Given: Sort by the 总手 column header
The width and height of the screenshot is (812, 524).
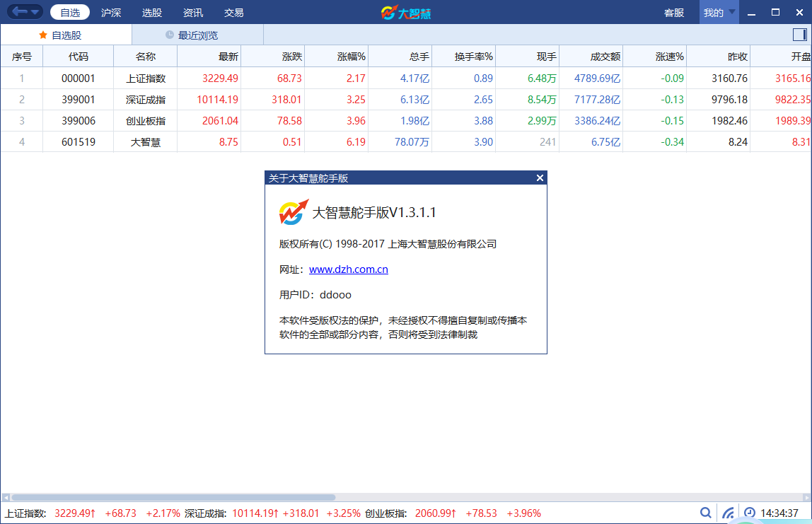Looking at the screenshot, I should [x=400, y=57].
